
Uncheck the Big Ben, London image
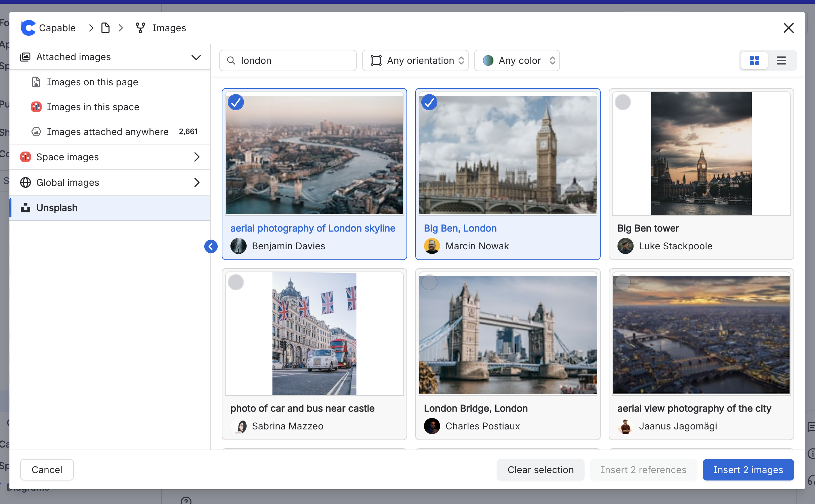[429, 102]
